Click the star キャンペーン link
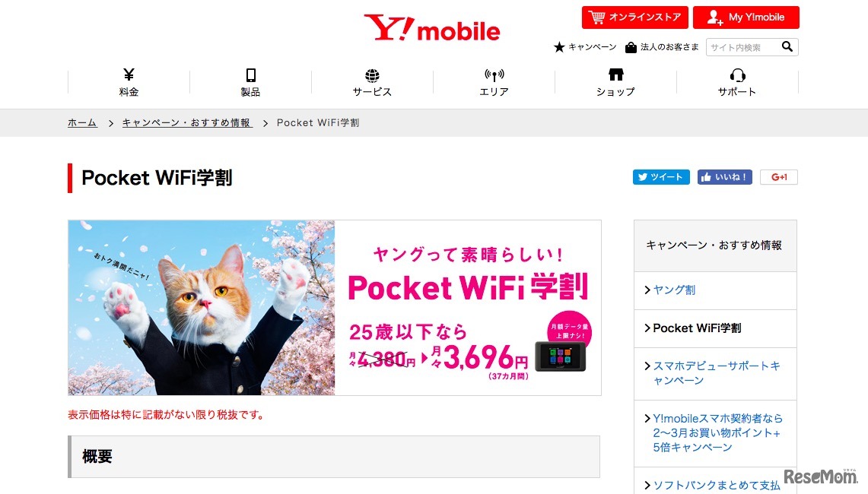868x494 pixels. point(585,47)
